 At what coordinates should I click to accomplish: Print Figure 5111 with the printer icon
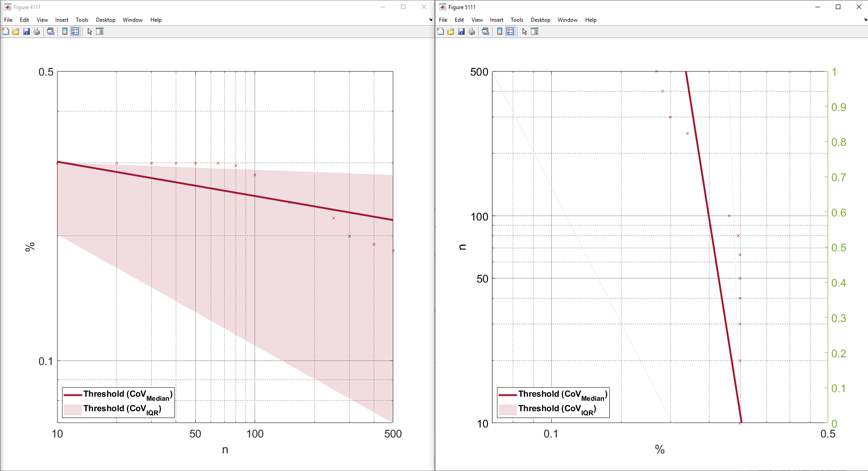pos(472,31)
